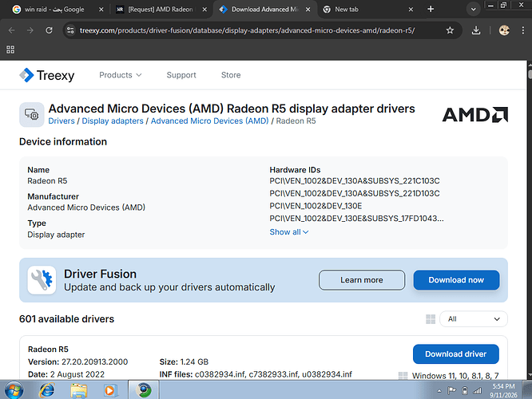Click the Learn more button
The width and height of the screenshot is (532, 399).
click(362, 280)
